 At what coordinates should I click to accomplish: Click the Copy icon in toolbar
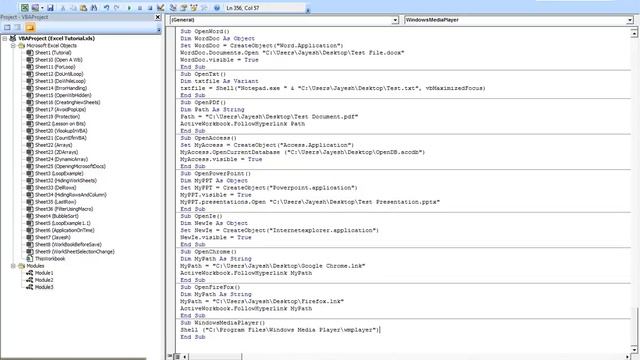click(x=73, y=8)
